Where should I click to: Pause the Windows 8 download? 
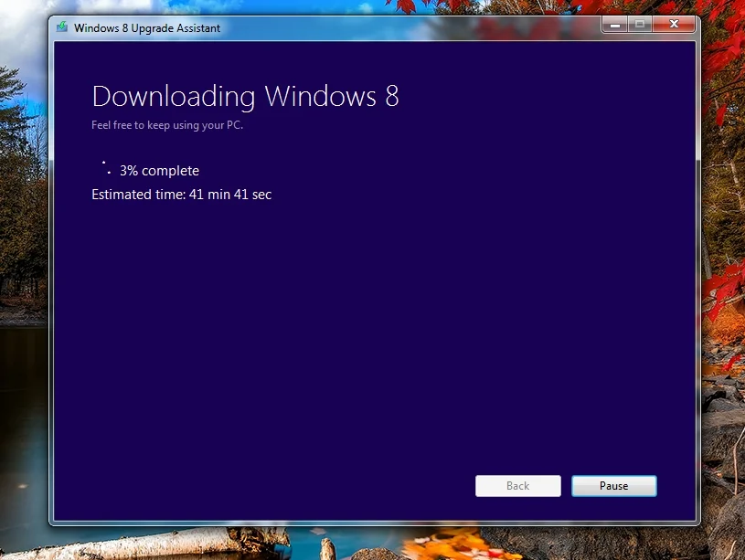pyautogui.click(x=614, y=486)
